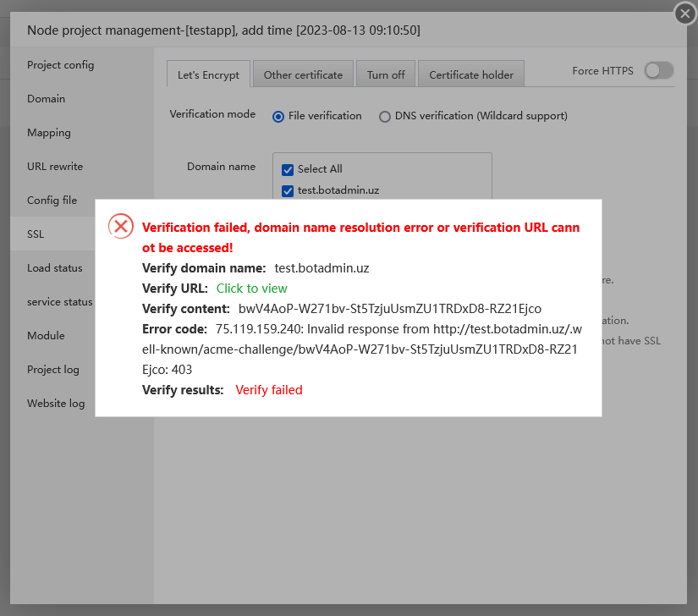Toggle the Force HTTPS switch
The image size is (698, 616).
click(x=659, y=70)
